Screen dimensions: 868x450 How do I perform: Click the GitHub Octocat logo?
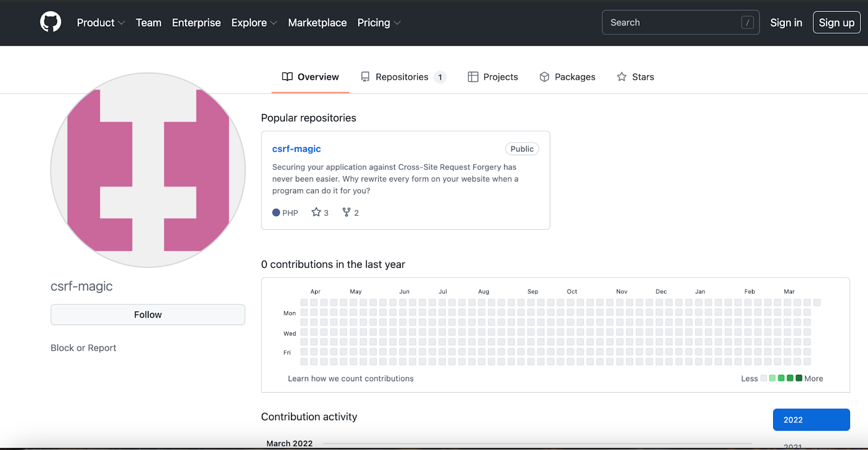click(x=50, y=22)
